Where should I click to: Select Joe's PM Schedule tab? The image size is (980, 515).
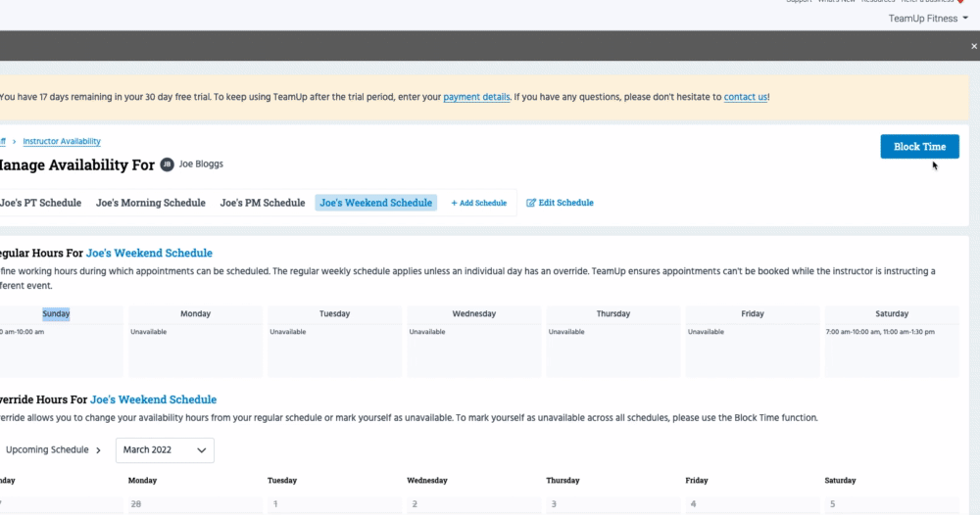(x=263, y=203)
